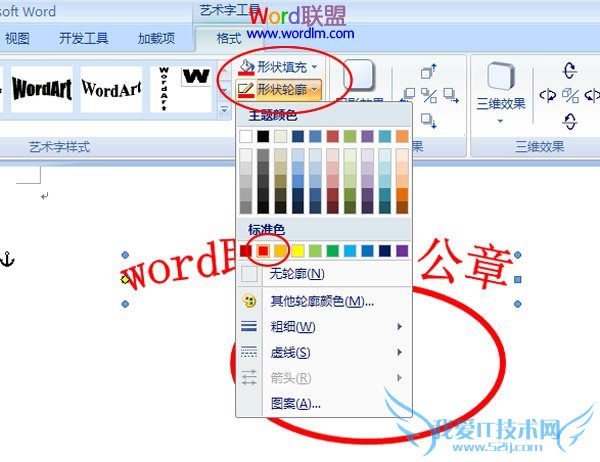600x462 pixels.
Task: Open the 虚线(S) dashes submenu
Action: pos(324,352)
